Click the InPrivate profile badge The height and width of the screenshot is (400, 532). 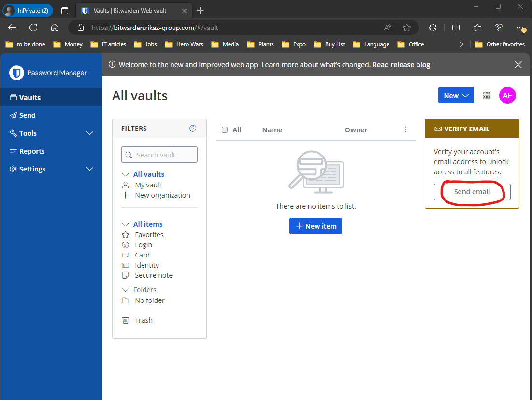[x=28, y=11]
